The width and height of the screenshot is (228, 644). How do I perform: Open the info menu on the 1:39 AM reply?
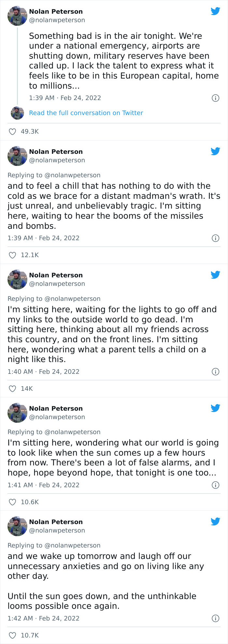(216, 238)
